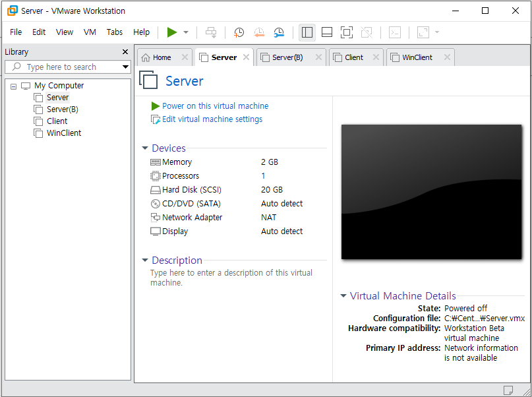This screenshot has width=532, height=397.
Task: Open the power options dropdown arrow
Action: click(186, 32)
